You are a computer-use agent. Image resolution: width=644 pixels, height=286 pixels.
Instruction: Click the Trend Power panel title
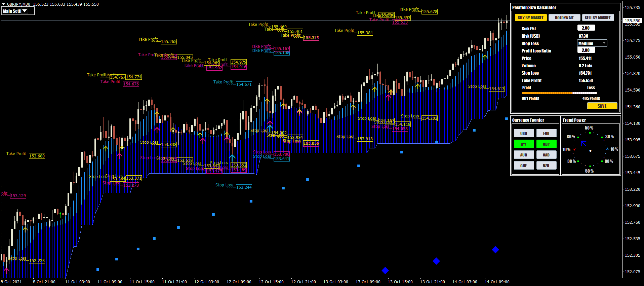click(x=574, y=120)
